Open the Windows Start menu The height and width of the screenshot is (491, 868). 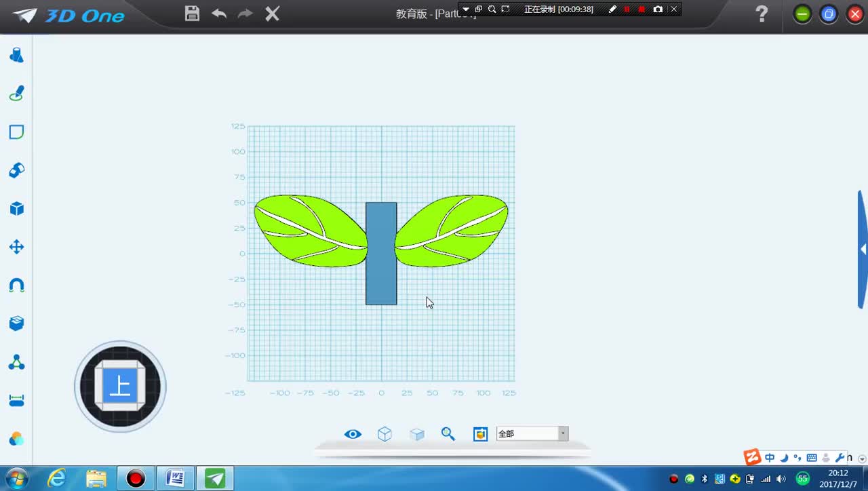coord(16,479)
